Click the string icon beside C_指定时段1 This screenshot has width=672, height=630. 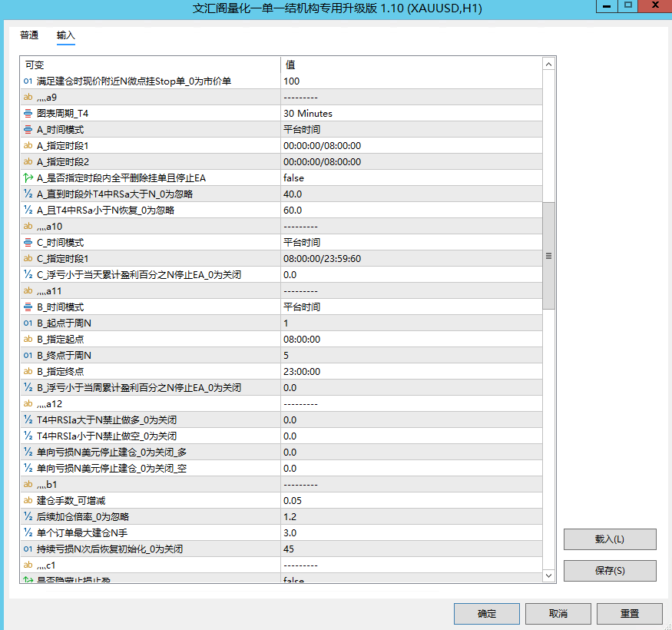[28, 259]
